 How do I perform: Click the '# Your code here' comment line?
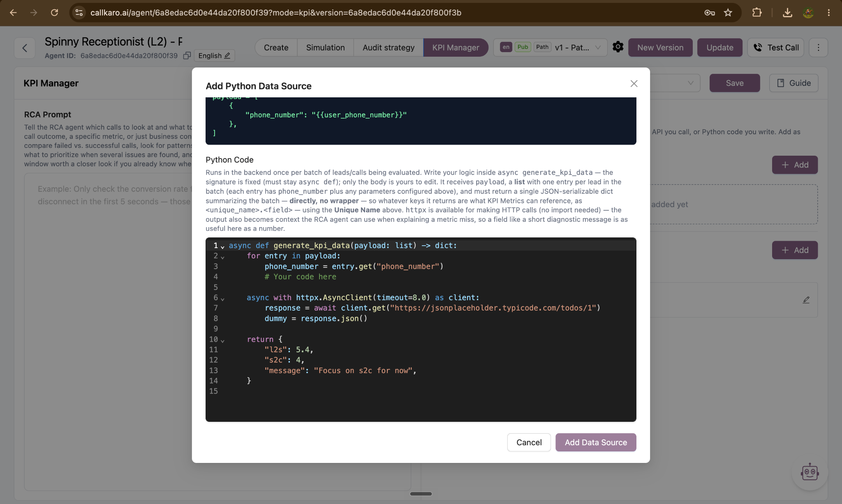point(300,277)
